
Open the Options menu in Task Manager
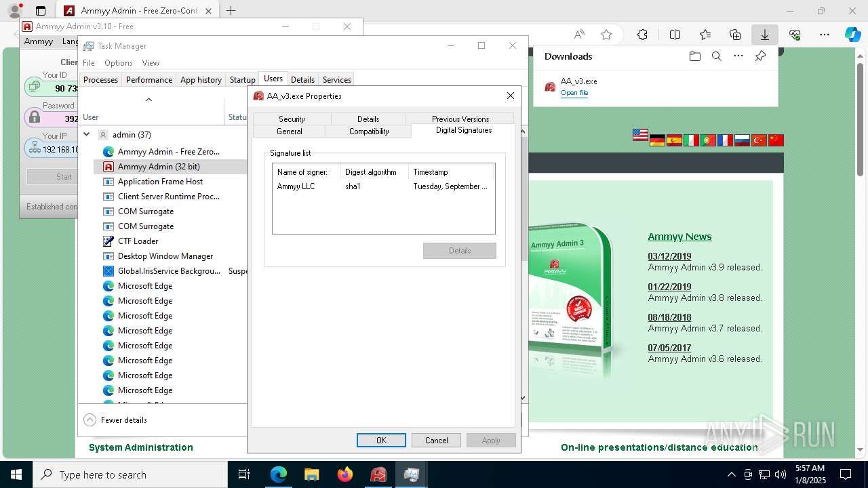coord(119,62)
